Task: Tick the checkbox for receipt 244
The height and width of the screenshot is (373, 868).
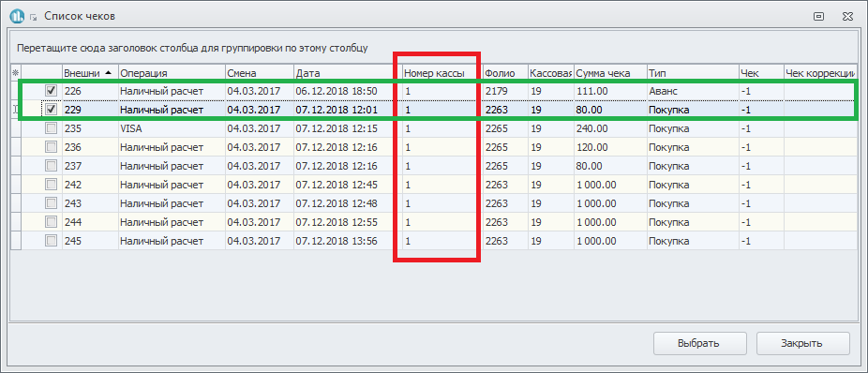Action: (x=51, y=222)
